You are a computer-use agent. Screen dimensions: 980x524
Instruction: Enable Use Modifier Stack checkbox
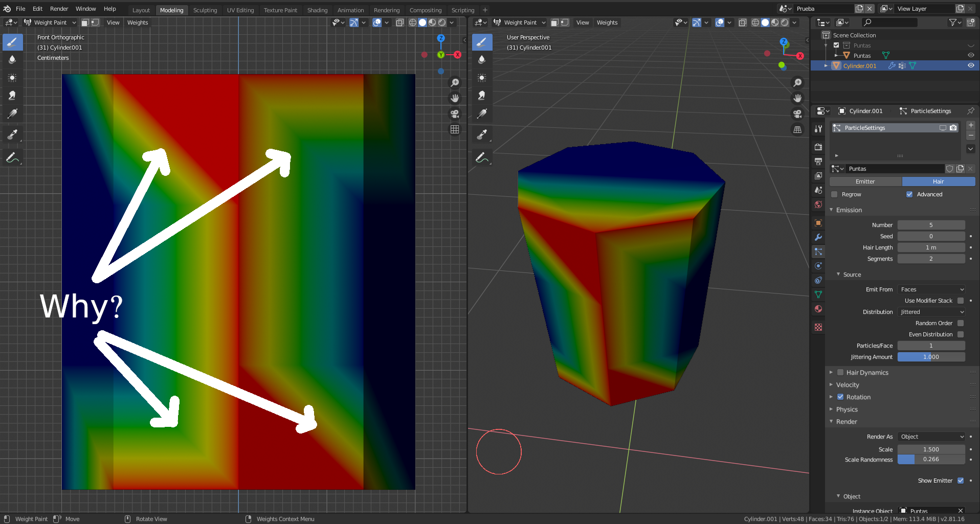961,301
